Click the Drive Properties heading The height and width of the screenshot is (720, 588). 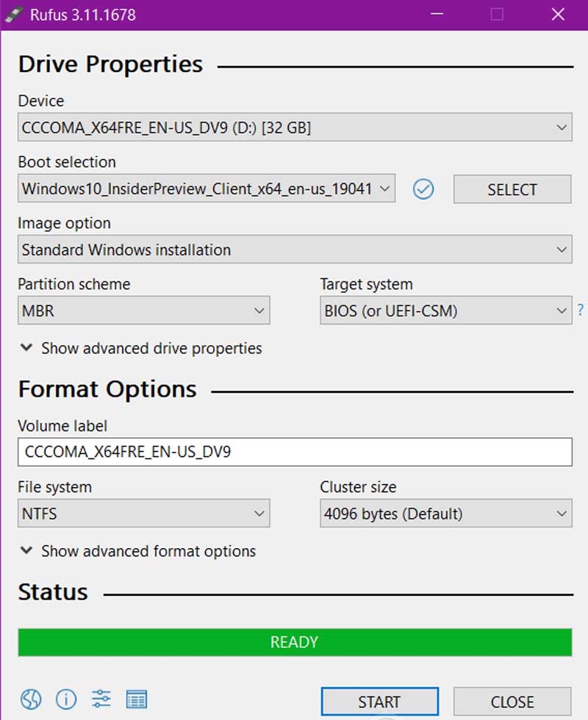pyautogui.click(x=110, y=64)
